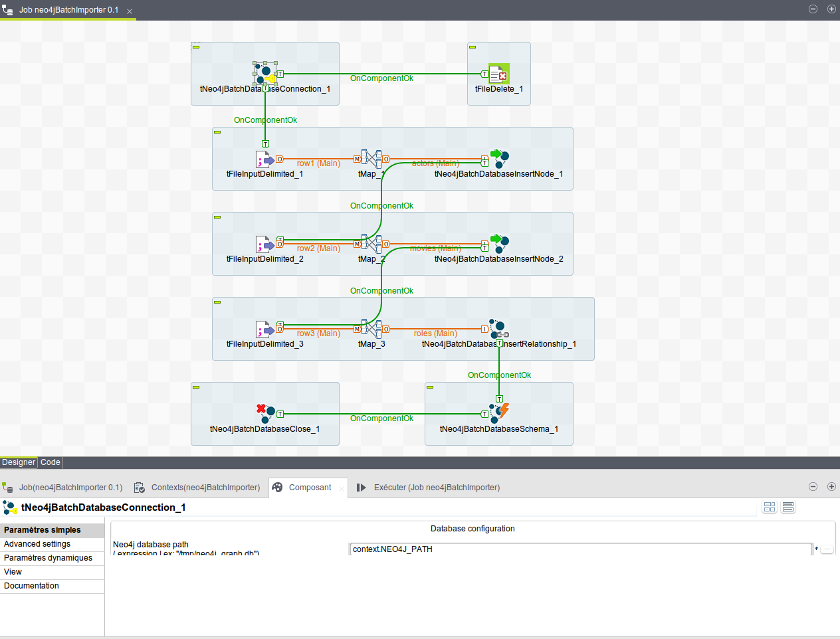Maximize the job editor pane
This screenshot has height=639, width=840.
[x=831, y=9]
